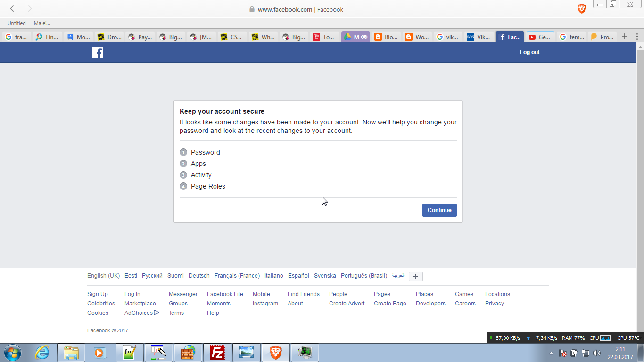
Task: Open the system monitor app in the taskbar
Action: coord(305,353)
